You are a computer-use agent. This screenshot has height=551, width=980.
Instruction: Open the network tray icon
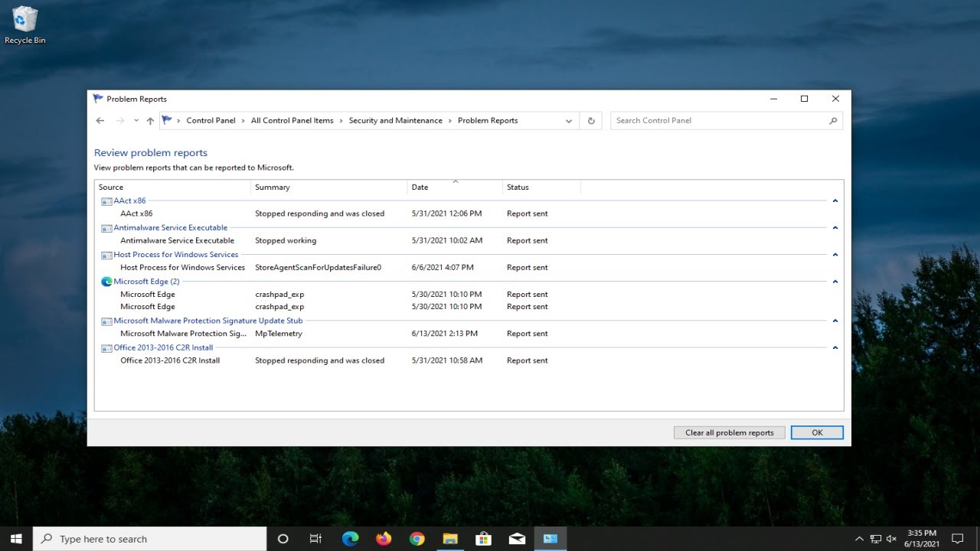pos(876,539)
